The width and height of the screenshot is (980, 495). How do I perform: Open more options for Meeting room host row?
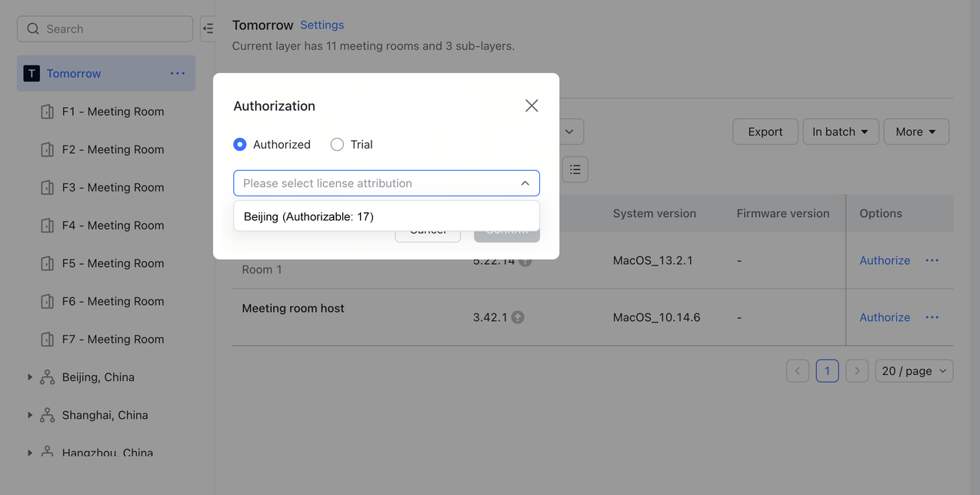tap(932, 317)
